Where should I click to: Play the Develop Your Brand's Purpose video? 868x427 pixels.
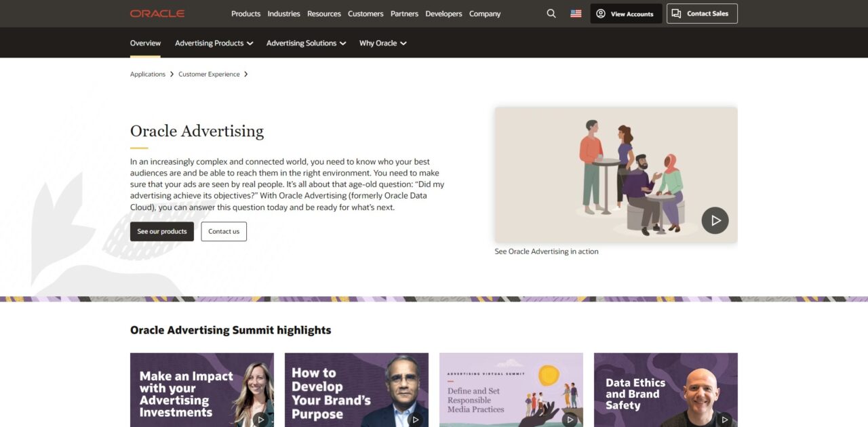(415, 420)
